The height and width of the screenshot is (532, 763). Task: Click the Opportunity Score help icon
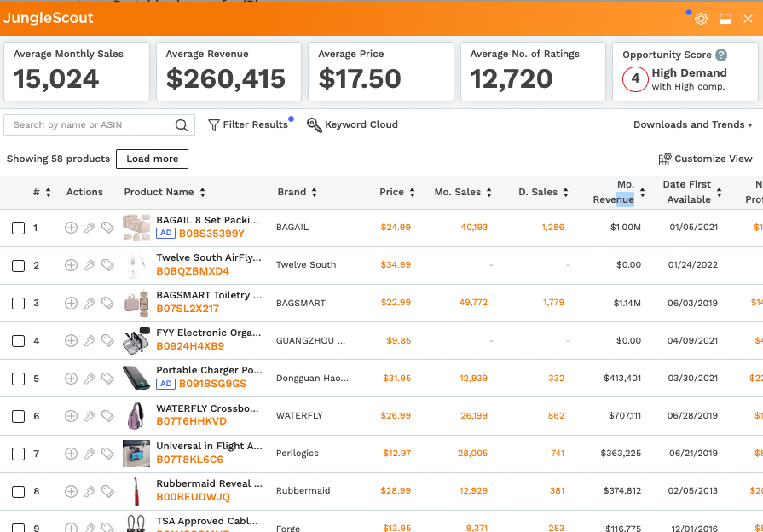[721, 55]
